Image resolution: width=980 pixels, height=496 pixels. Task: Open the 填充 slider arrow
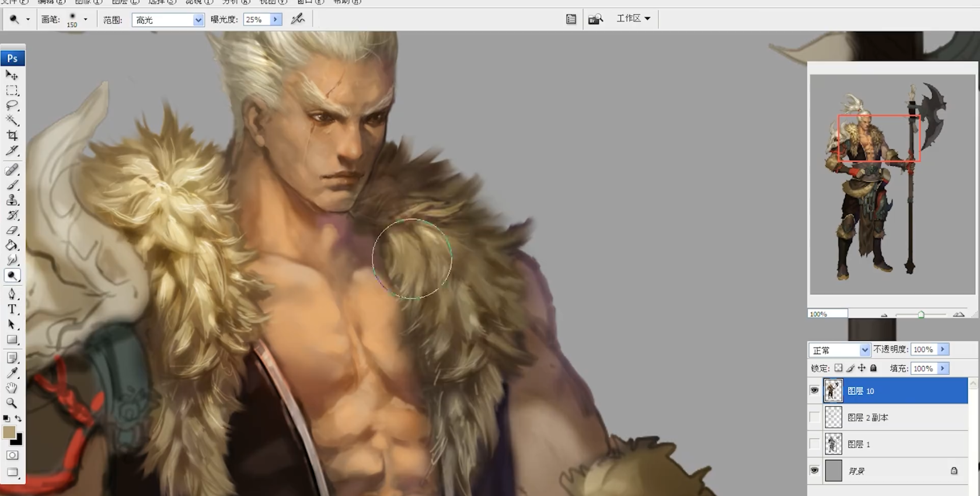click(943, 368)
